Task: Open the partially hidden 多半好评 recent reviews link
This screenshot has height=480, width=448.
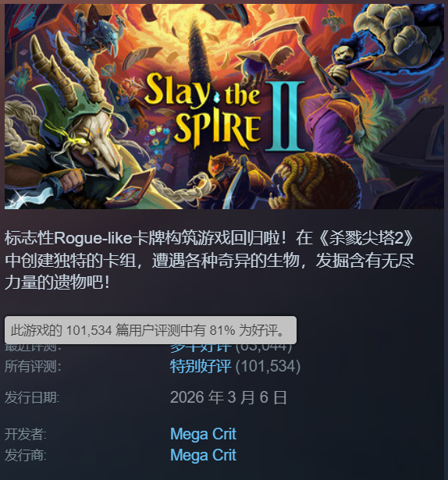Action: pyautogui.click(x=201, y=348)
